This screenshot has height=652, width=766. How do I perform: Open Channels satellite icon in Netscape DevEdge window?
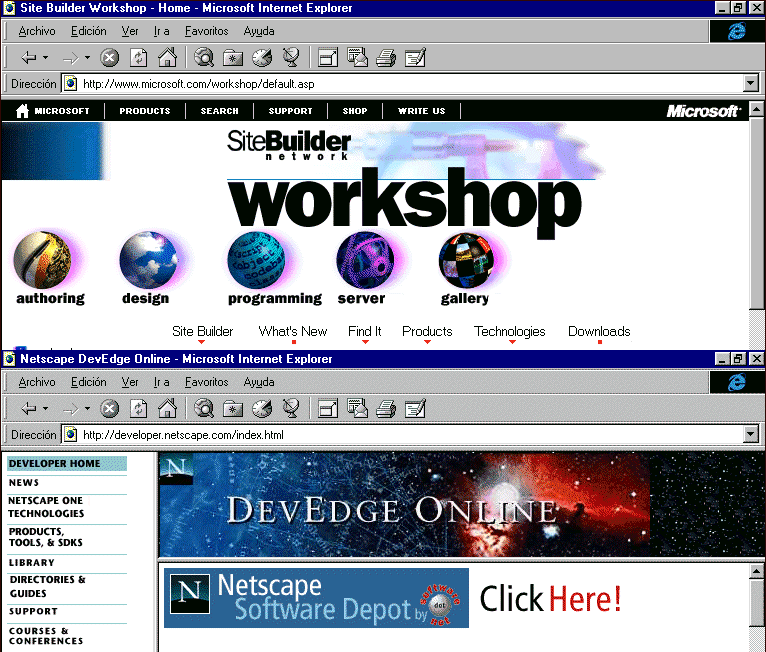pos(291,408)
